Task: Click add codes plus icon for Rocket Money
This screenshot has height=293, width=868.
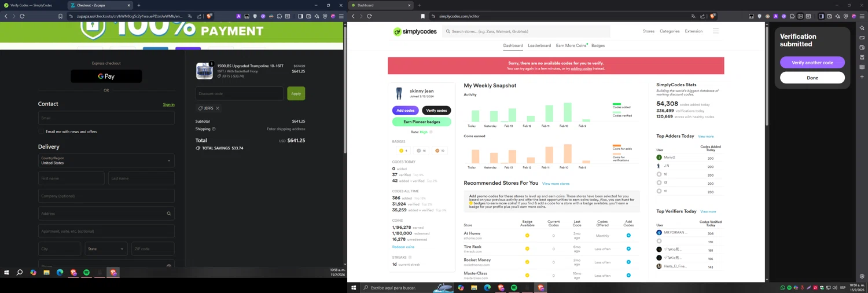Action: 628,262
